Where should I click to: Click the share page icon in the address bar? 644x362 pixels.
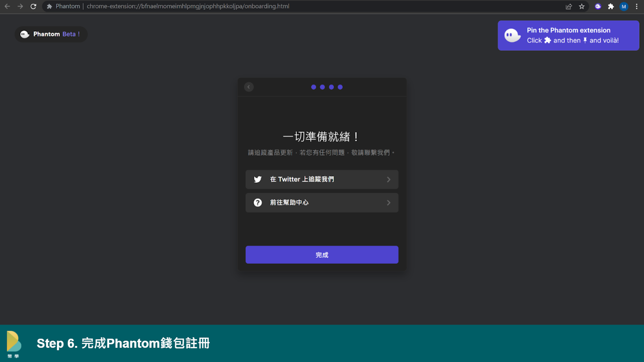569,6
